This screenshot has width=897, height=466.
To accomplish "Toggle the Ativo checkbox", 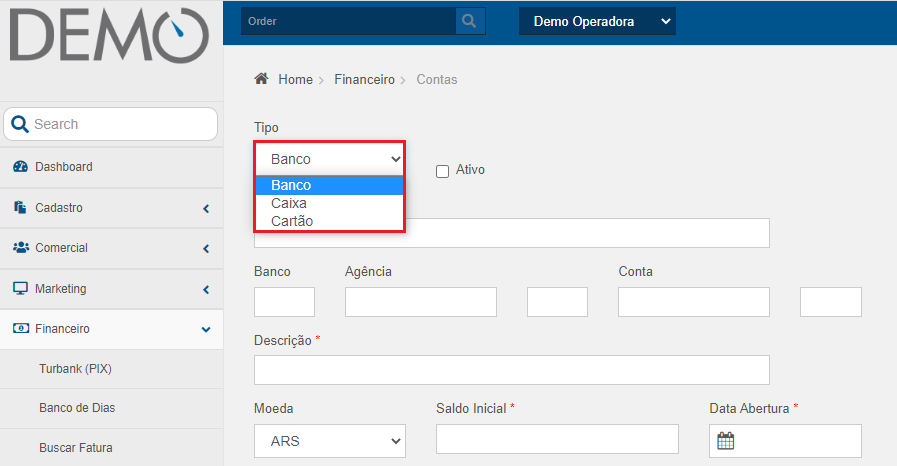I will (442, 172).
